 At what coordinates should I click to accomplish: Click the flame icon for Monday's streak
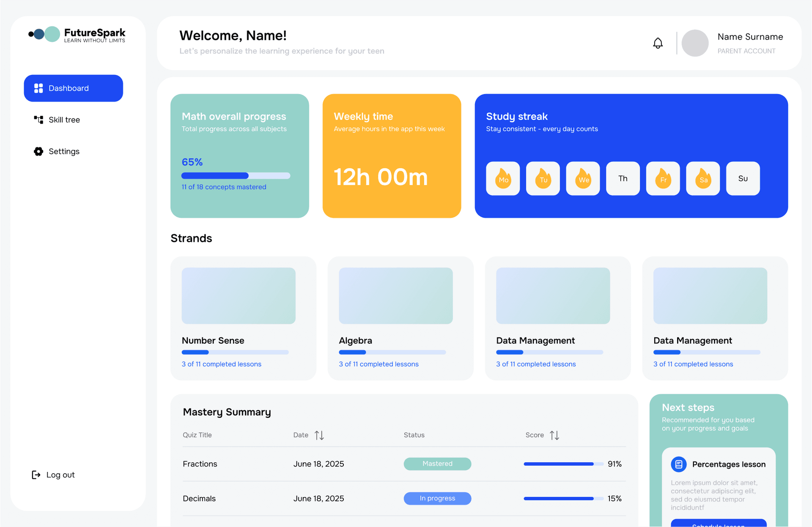(502, 178)
